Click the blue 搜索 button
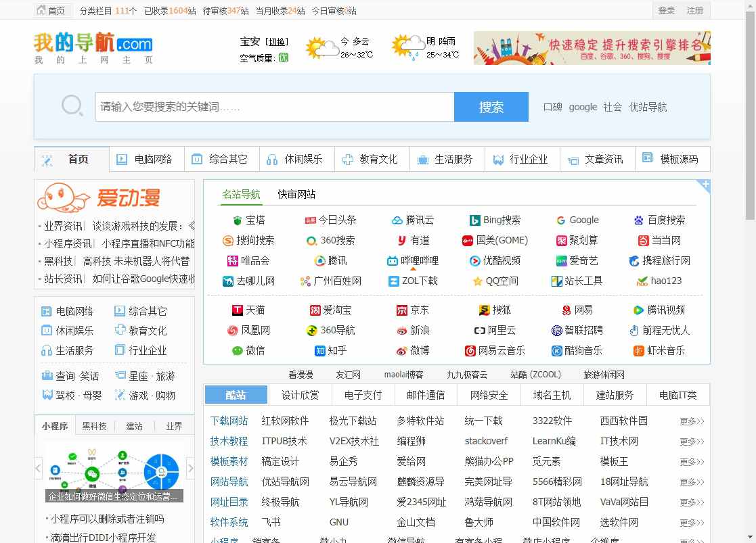Image resolution: width=756 pixels, height=543 pixels. [491, 106]
